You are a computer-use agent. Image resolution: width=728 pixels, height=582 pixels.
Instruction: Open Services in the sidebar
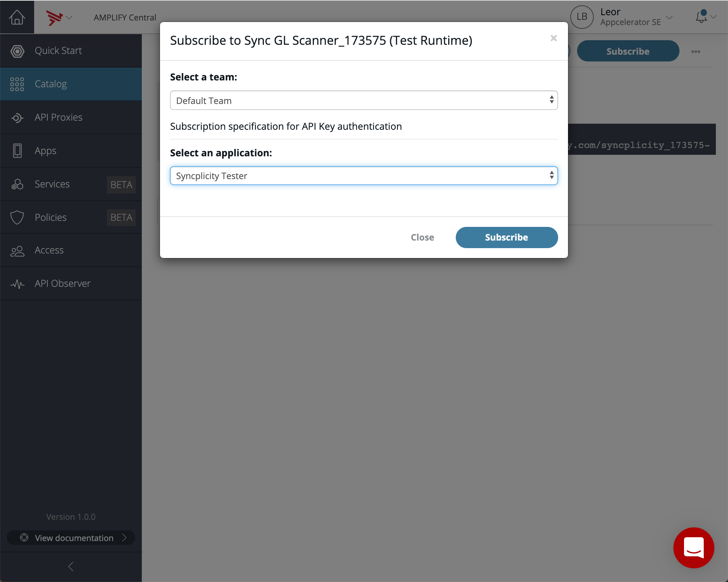point(52,184)
